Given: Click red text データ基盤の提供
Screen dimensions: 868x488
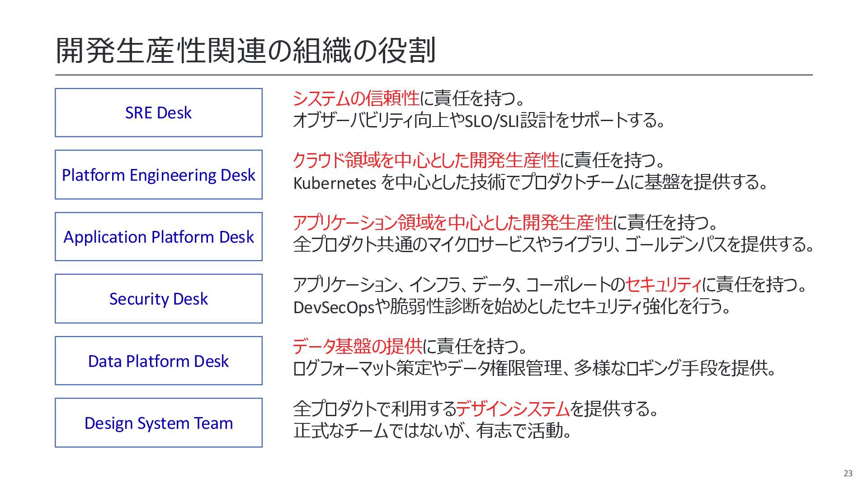Looking at the screenshot, I should point(358,346).
